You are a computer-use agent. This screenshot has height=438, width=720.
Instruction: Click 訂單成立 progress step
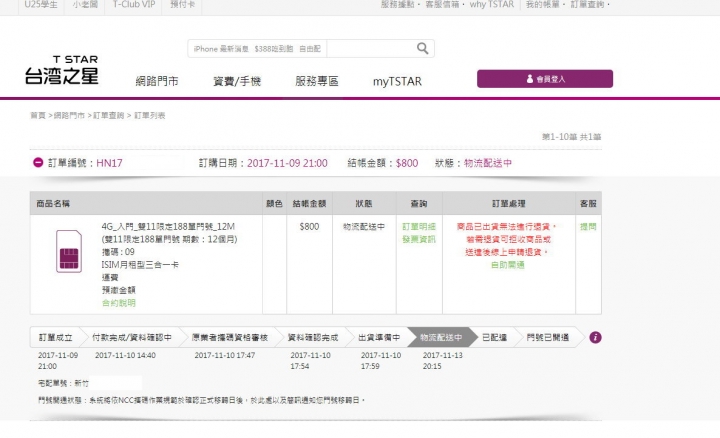(x=56, y=337)
